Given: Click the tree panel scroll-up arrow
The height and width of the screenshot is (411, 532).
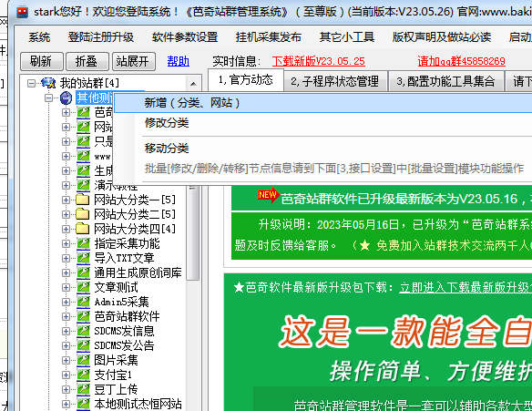Looking at the screenshot, I should coord(193,84).
